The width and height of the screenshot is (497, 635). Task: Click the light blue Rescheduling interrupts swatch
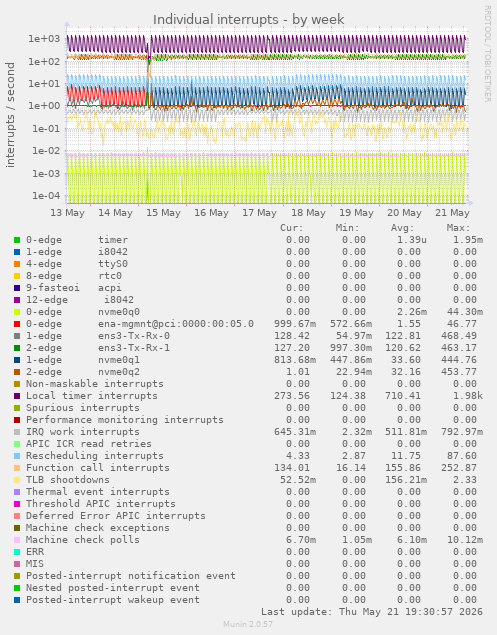(17, 456)
